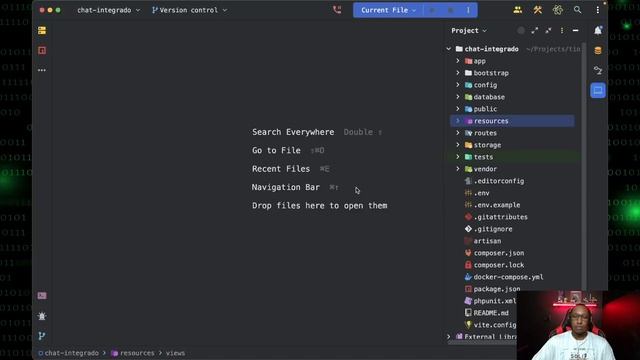
Task: Expand the config folder
Action: point(458,85)
